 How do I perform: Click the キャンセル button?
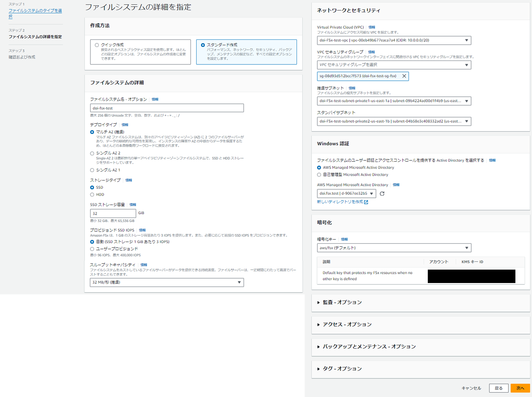pos(471,388)
